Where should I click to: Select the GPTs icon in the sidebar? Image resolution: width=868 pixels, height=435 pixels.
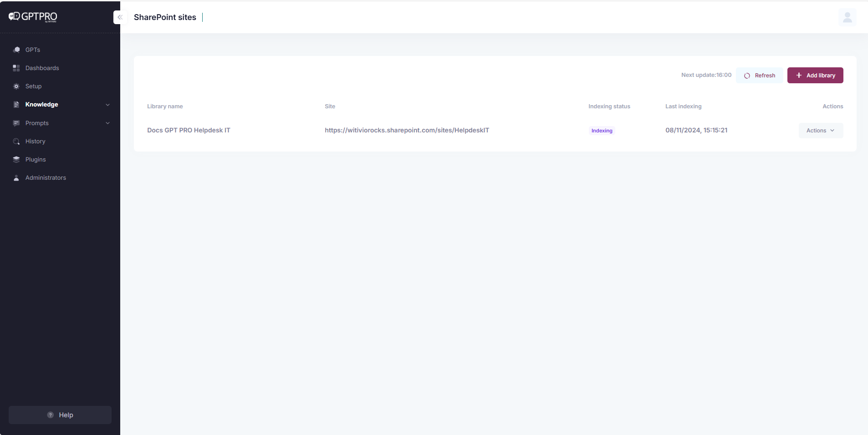point(16,50)
